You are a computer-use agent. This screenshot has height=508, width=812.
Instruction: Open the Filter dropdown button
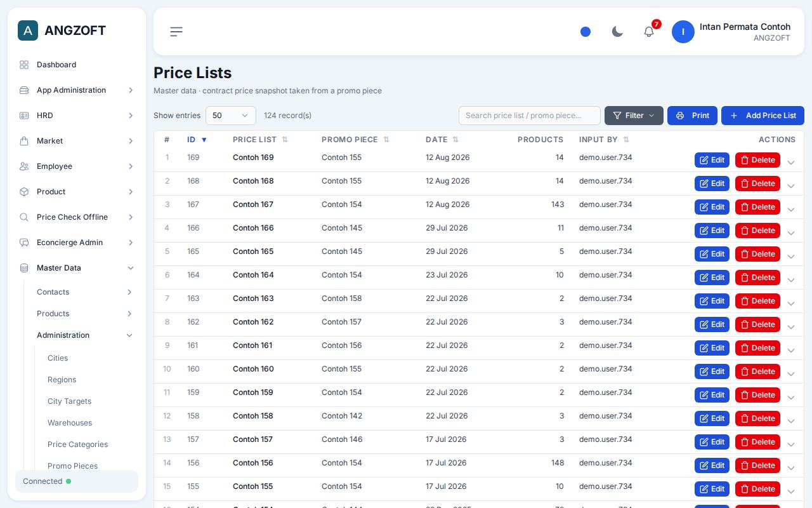point(634,116)
